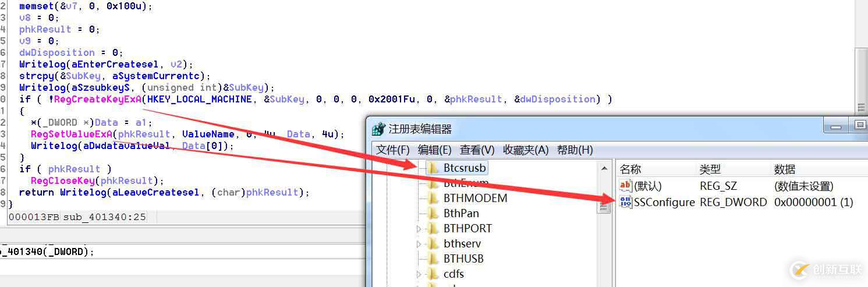The image size is (868, 287).
Task: Select the BthPan registry key
Action: [x=461, y=214]
